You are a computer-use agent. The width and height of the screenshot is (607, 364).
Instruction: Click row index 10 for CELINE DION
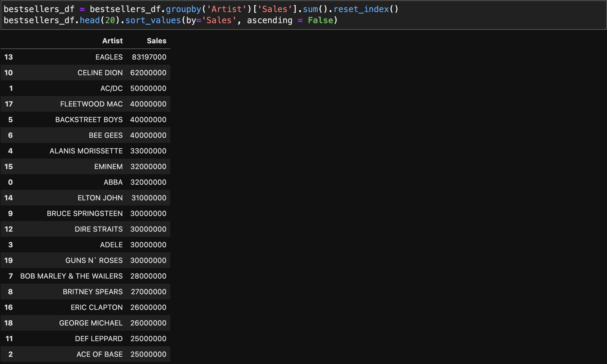8,72
